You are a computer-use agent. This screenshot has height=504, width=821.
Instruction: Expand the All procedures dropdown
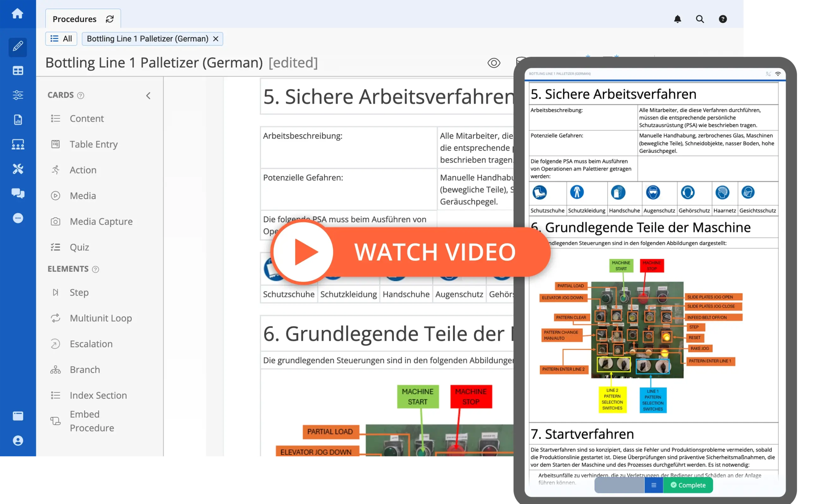coord(62,39)
